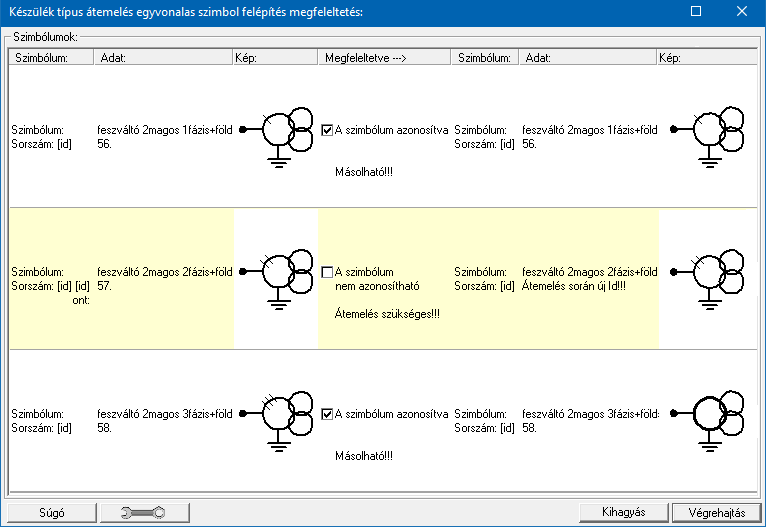Click the 'Megfeleltetve --->' column header
Image resolution: width=766 pixels, height=527 pixels.
click(x=384, y=58)
